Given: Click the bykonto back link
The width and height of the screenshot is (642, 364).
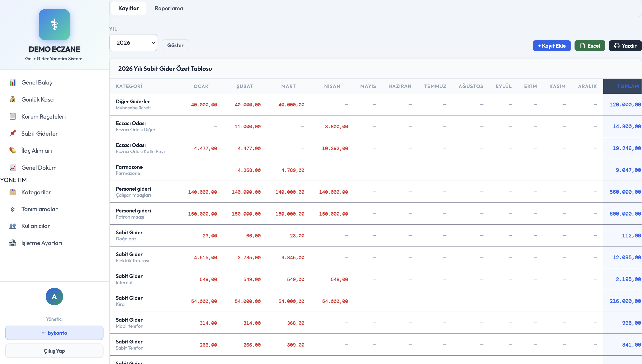Looking at the screenshot, I should (x=54, y=333).
